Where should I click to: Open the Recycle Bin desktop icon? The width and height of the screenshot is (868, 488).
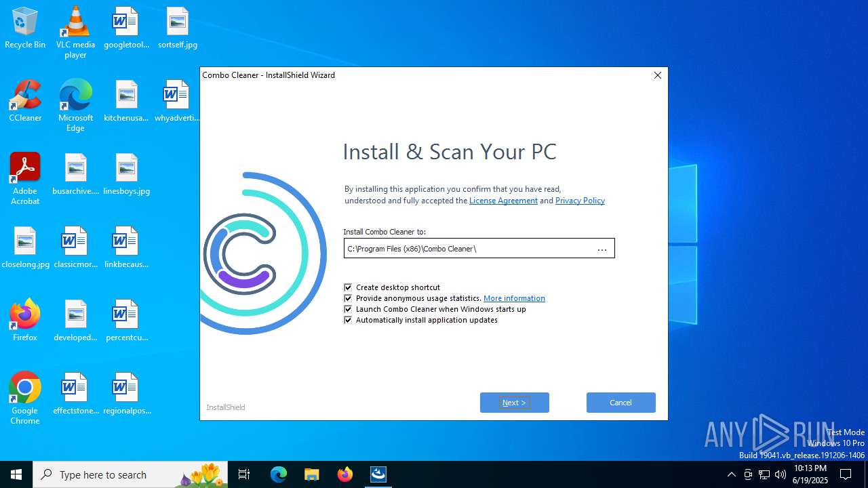click(25, 28)
